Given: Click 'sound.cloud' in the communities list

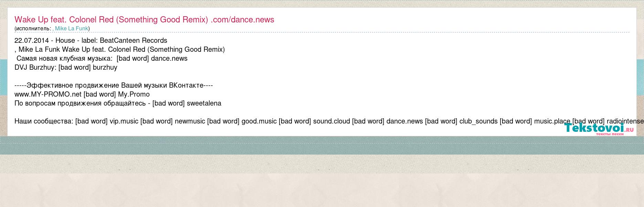Looking at the screenshot, I should [x=331, y=121].
